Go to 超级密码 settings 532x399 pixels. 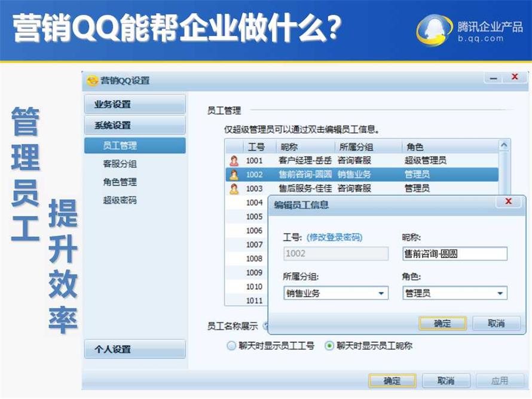[120, 200]
